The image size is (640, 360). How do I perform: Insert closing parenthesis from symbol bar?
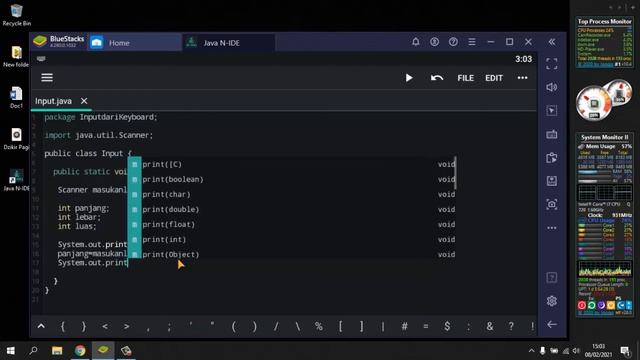coord(255,326)
